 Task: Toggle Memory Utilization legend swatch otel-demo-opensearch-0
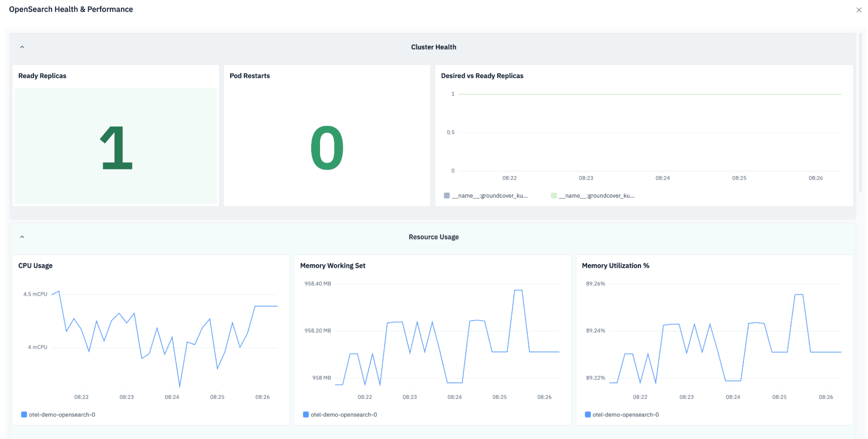587,415
